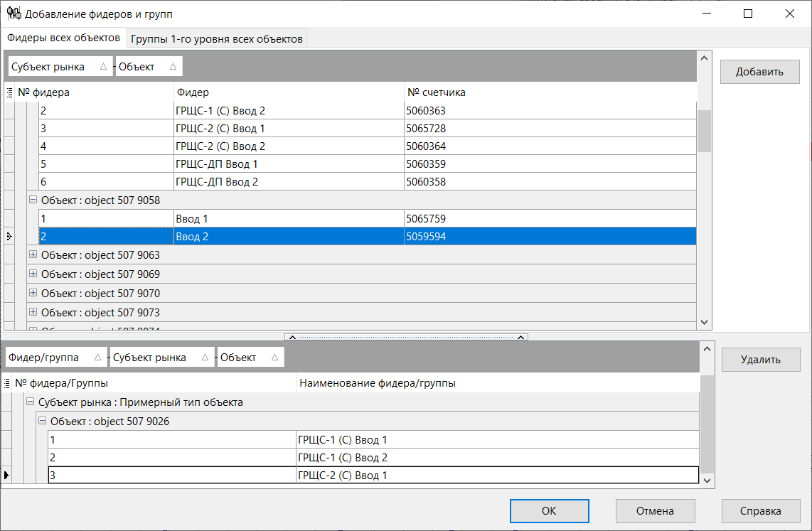Click the table corner icon beside № фидера
The height and width of the screenshot is (531, 812).
(9, 92)
